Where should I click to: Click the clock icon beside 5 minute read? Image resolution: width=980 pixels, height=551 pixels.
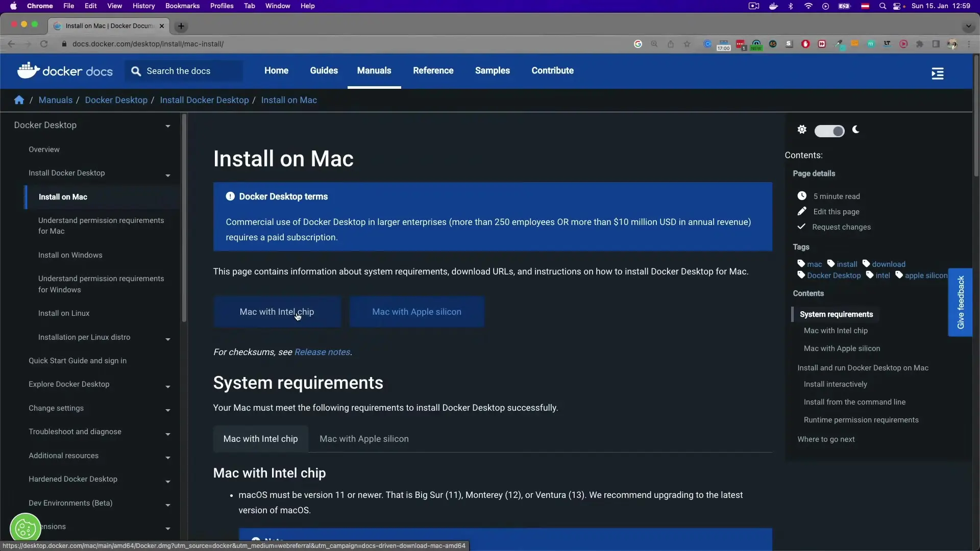[802, 196]
